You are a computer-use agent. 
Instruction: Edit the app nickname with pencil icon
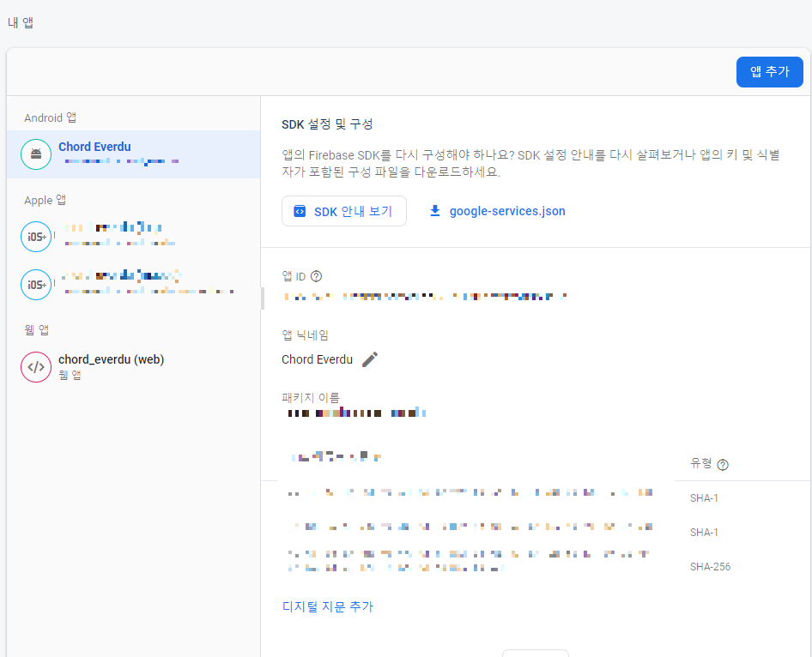370,359
